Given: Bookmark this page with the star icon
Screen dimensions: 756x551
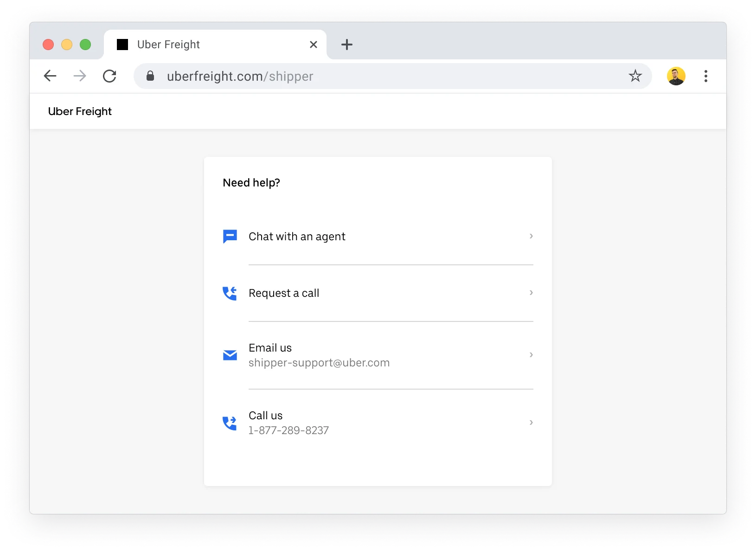Looking at the screenshot, I should pyautogui.click(x=635, y=76).
